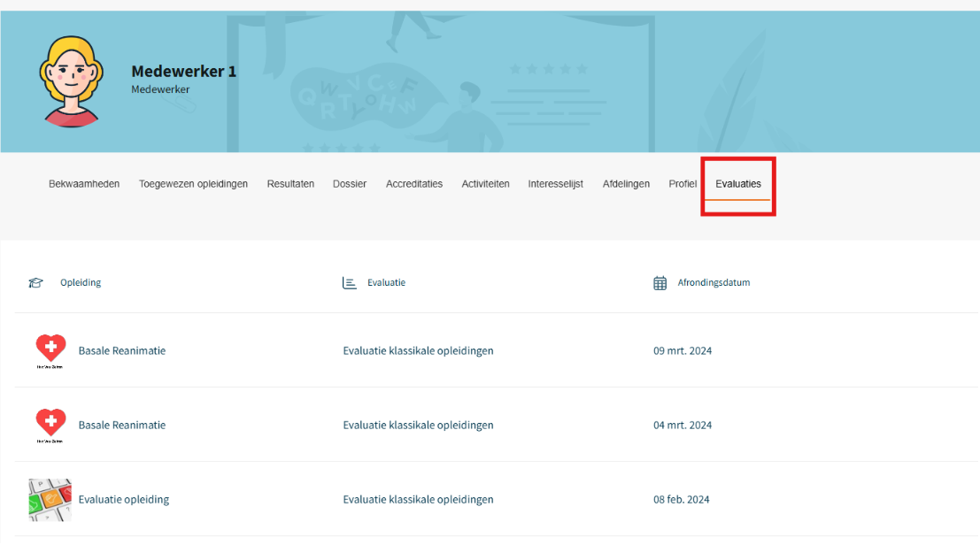Switch to the Afdelingen tab
Screen dimensions: 980x545
(x=626, y=184)
